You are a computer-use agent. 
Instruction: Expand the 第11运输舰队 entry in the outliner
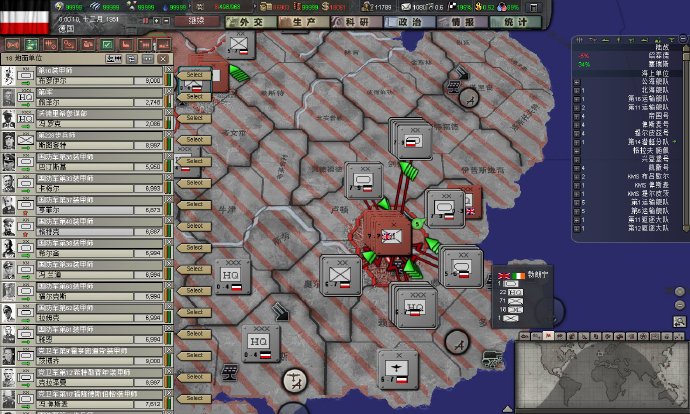576,108
